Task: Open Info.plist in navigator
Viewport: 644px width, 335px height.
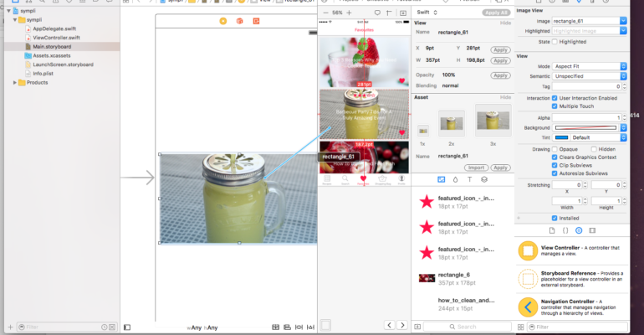Action: coord(39,74)
